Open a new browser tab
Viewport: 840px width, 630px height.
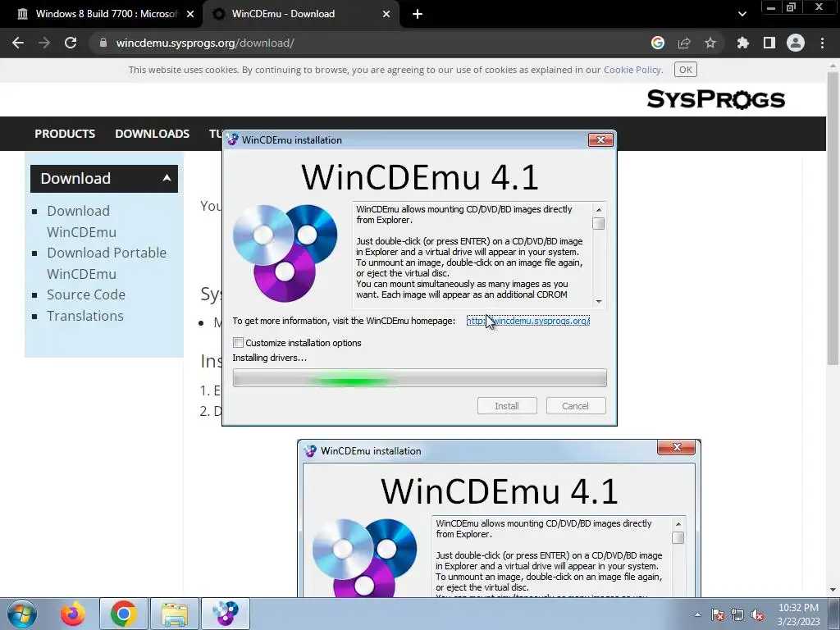point(418,14)
